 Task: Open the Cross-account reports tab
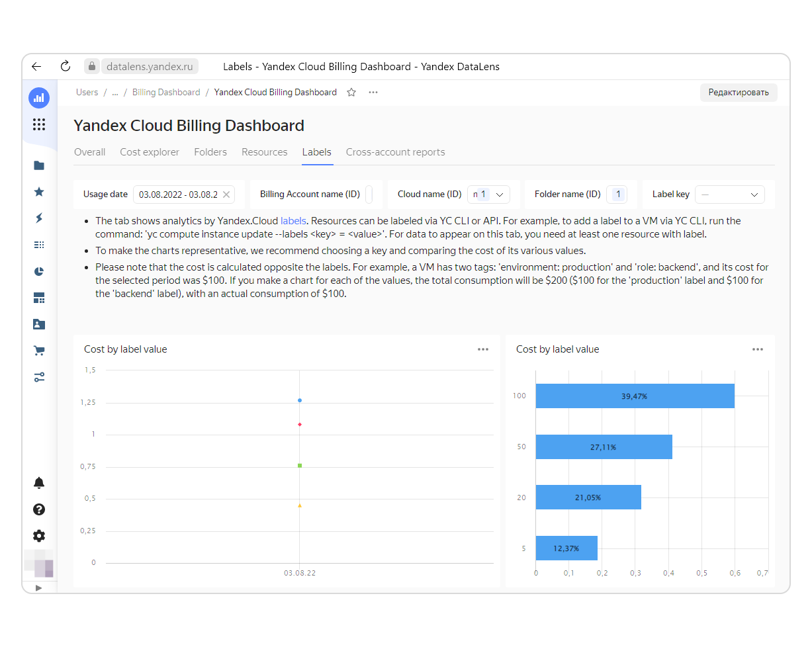point(395,152)
